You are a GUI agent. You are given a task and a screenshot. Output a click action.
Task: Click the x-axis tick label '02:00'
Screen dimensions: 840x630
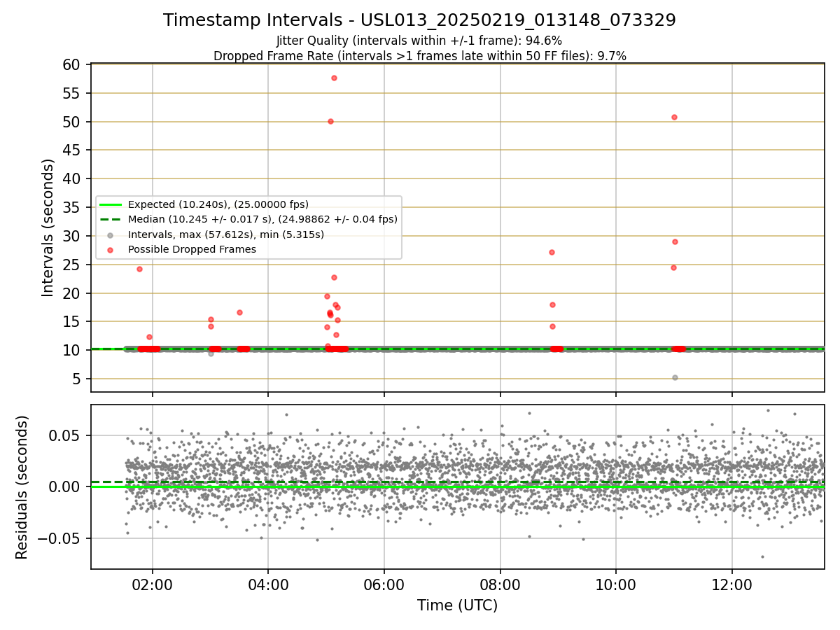153,585
